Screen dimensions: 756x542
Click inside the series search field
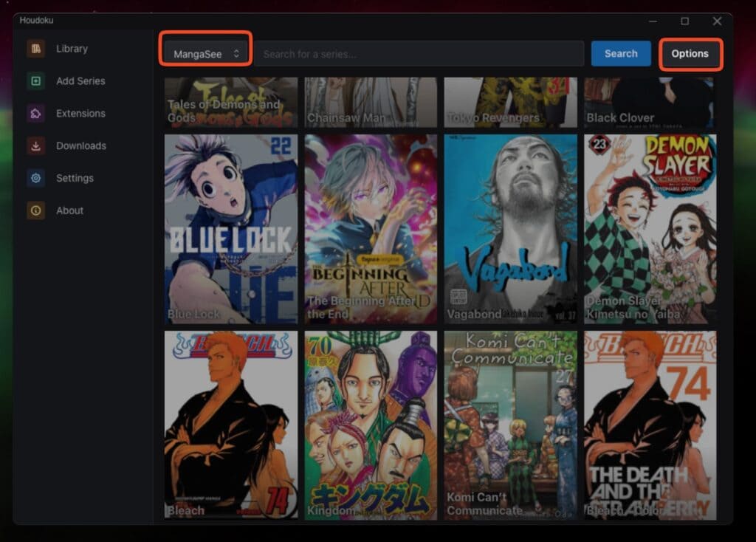tap(421, 53)
